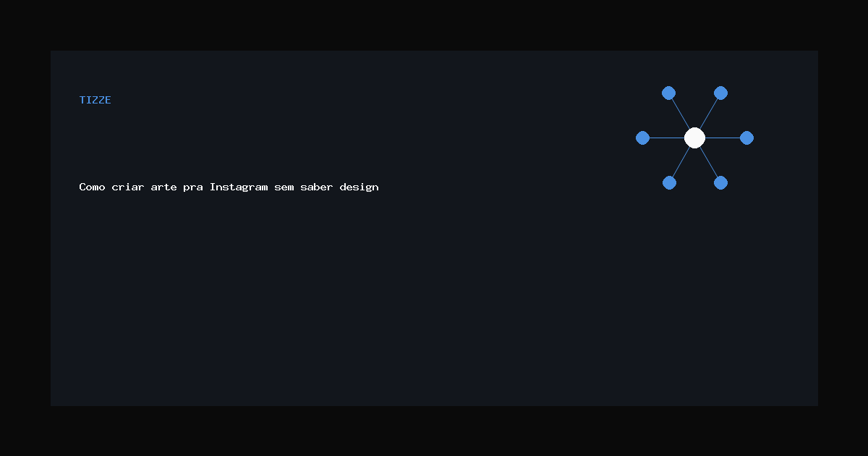The width and height of the screenshot is (868, 456).
Task: Click the spoke joining center and leftmost node
Action: [x=666, y=138]
